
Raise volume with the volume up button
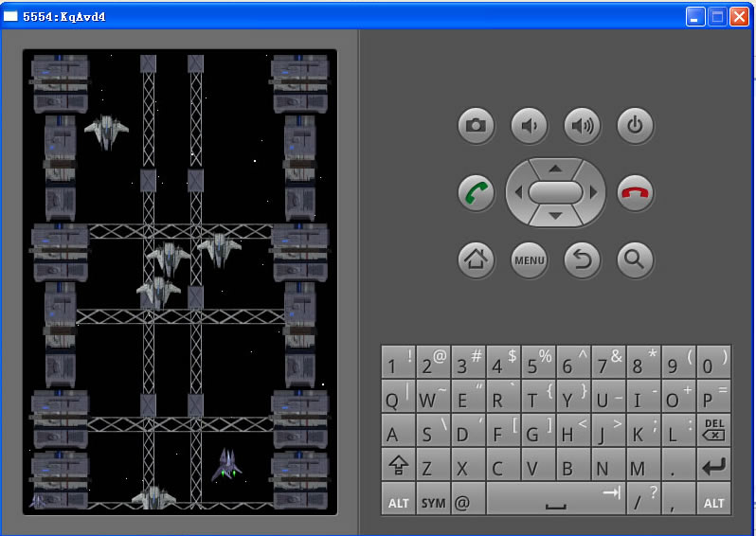[x=583, y=125]
